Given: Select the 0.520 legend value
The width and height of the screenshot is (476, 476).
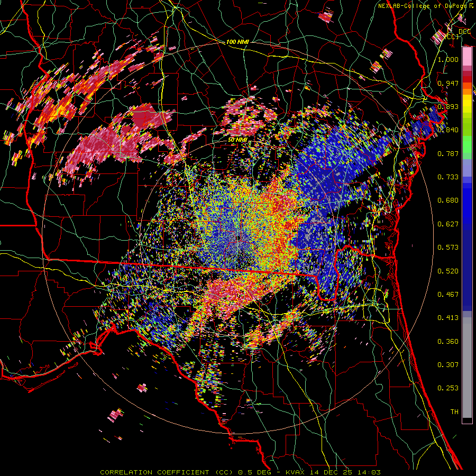Looking at the screenshot, I should click(x=448, y=271).
